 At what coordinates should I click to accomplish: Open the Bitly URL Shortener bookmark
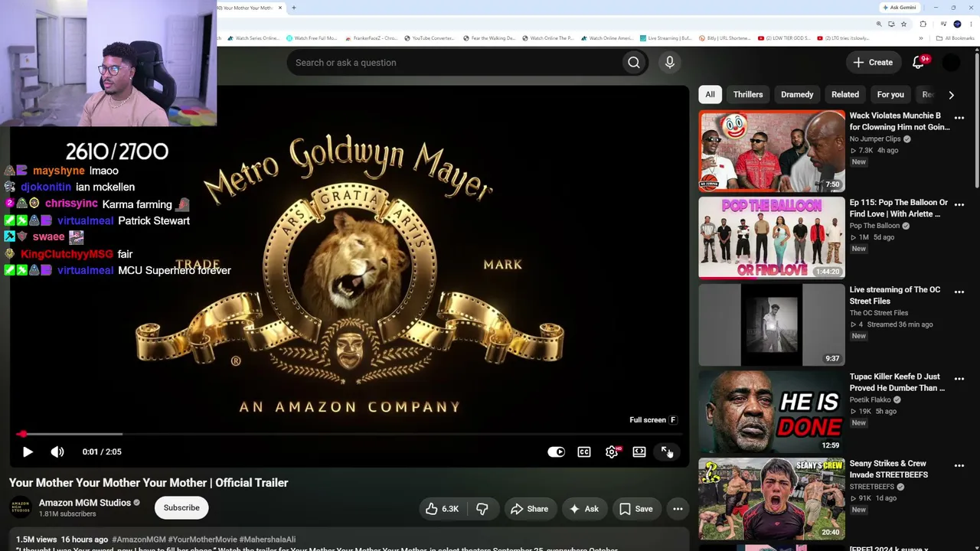725,38
